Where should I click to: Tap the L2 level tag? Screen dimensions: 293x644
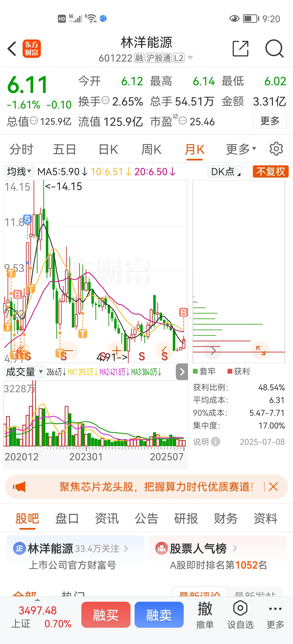pos(179,58)
